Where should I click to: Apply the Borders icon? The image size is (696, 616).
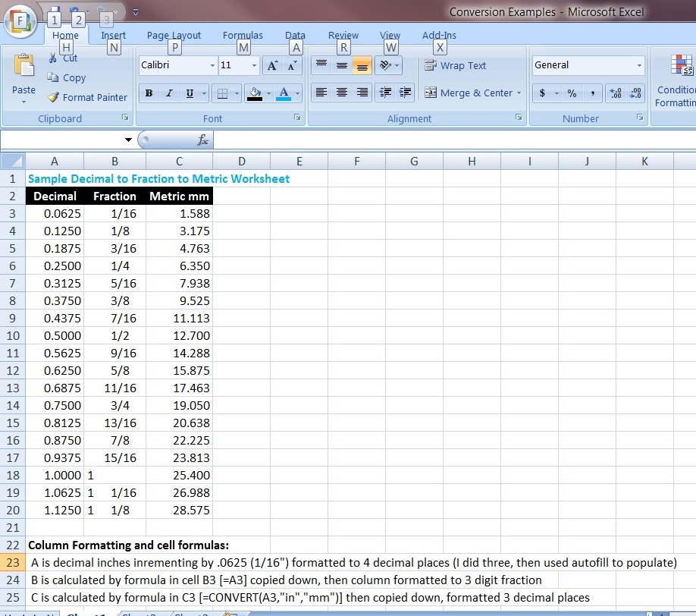point(222,93)
